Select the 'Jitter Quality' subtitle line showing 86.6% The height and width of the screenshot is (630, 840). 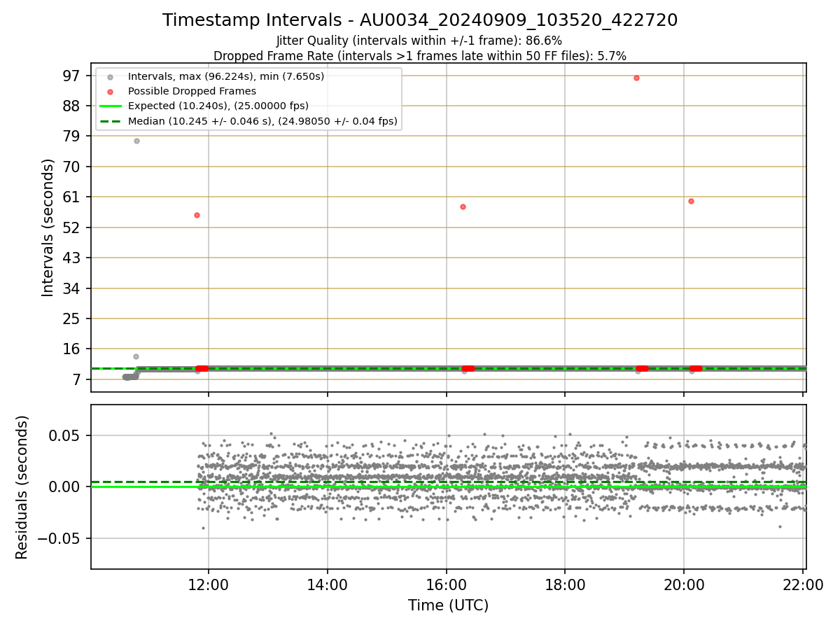pos(419,41)
